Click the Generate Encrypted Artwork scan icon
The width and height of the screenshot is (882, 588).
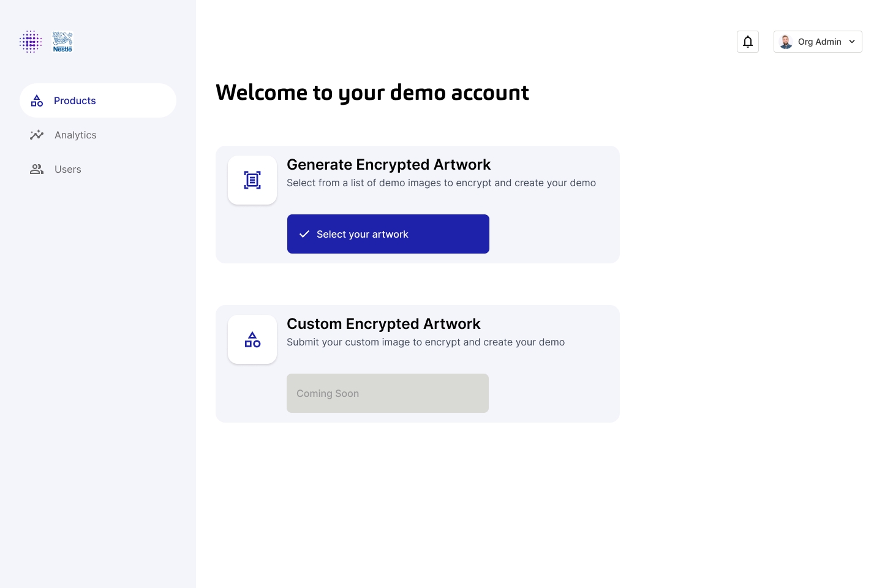tap(252, 180)
